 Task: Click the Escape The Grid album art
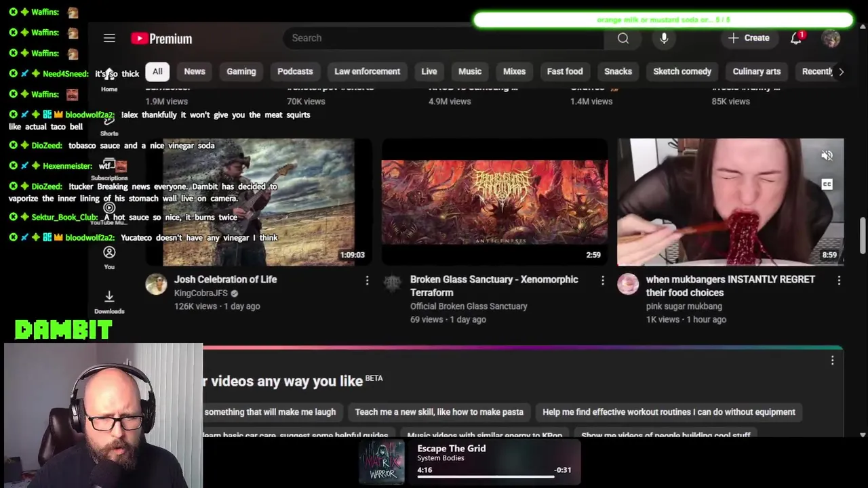tap(382, 463)
